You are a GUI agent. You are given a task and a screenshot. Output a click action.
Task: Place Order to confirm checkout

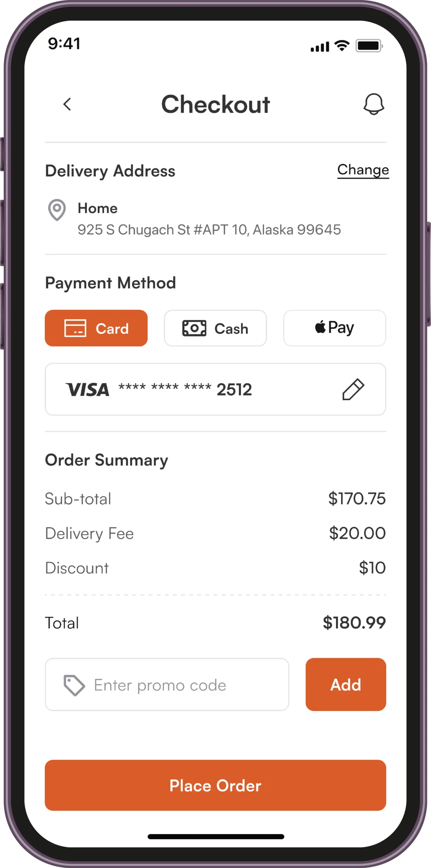tap(215, 785)
